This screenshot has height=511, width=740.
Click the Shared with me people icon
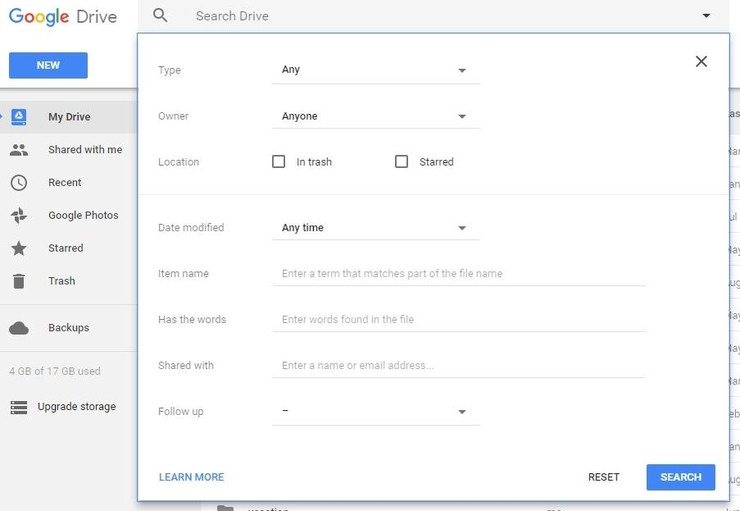pos(19,150)
